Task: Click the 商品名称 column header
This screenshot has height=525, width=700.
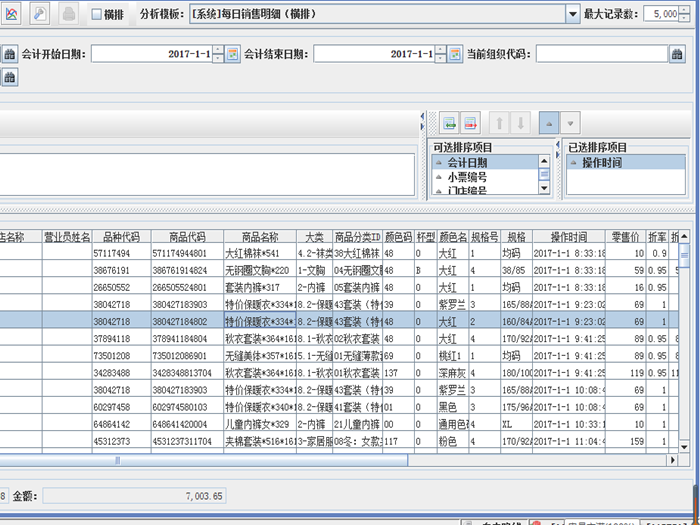Action: click(x=260, y=238)
